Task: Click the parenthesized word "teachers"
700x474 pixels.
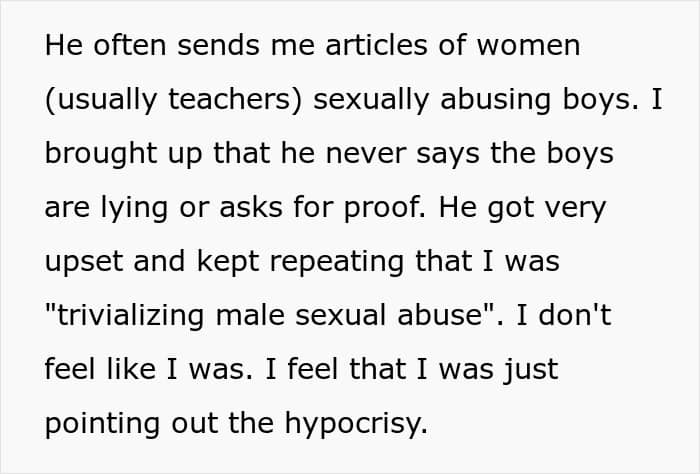Action: coord(229,99)
